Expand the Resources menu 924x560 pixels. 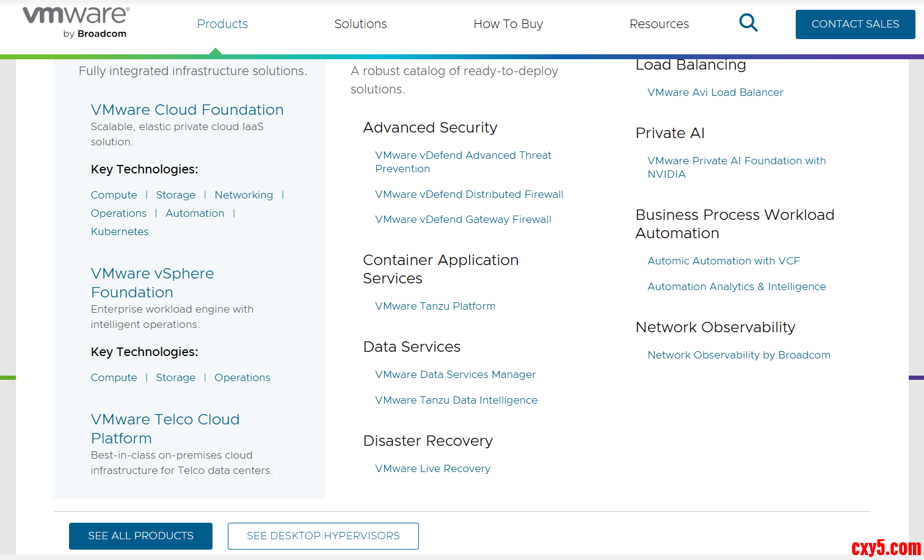659,24
